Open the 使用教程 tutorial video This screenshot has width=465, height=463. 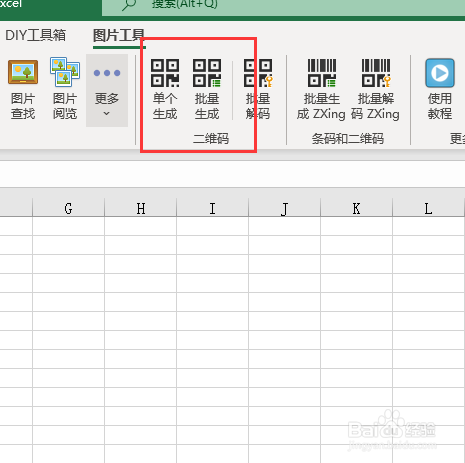coord(440,89)
